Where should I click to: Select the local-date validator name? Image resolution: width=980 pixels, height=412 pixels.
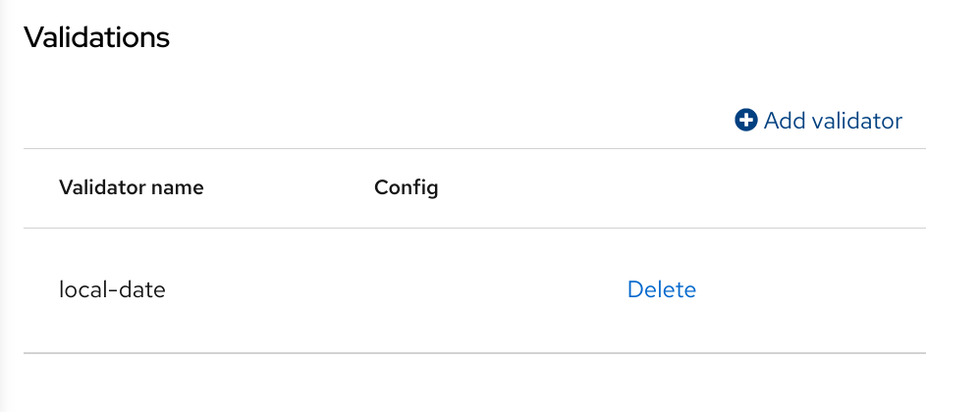point(112,289)
